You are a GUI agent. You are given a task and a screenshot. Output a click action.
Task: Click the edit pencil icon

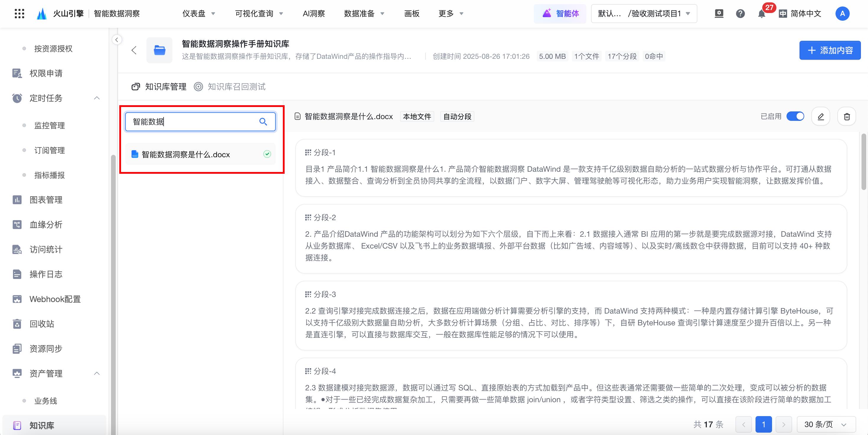point(820,117)
